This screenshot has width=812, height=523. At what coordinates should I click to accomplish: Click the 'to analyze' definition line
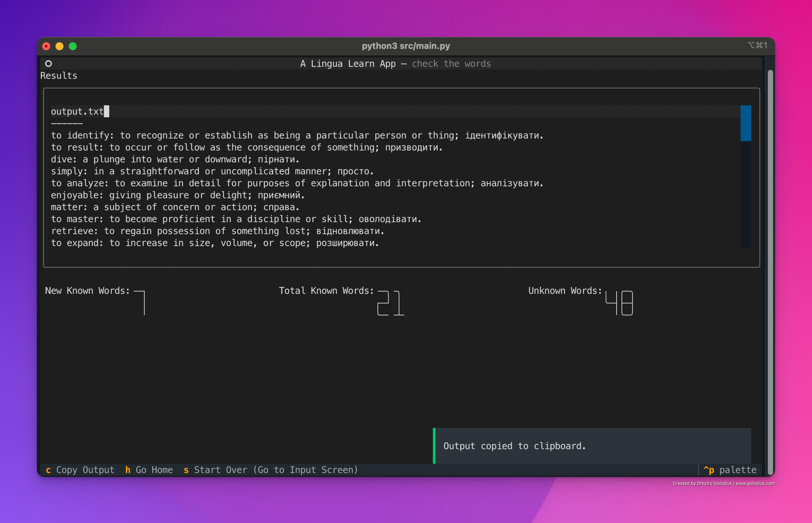pos(297,183)
